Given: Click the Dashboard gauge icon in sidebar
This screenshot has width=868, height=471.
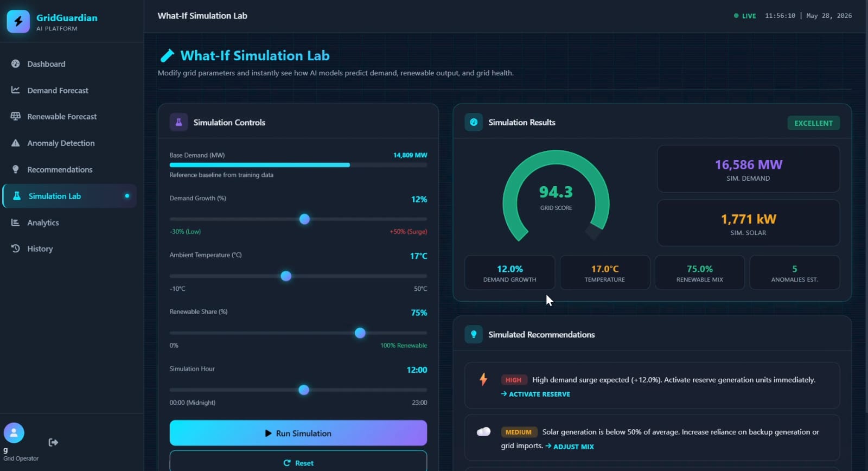Looking at the screenshot, I should 16,63.
